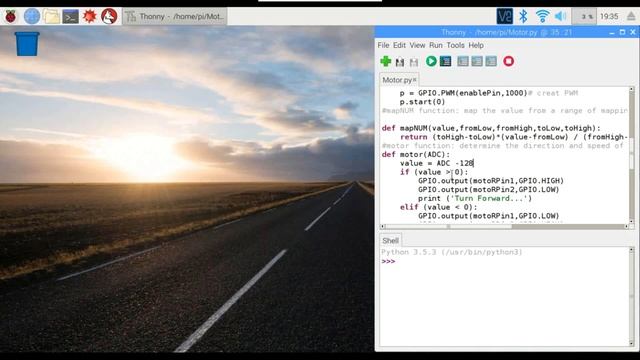640x360 pixels.
Task: Open the Raspberry Pi main menu
Action: point(11,16)
